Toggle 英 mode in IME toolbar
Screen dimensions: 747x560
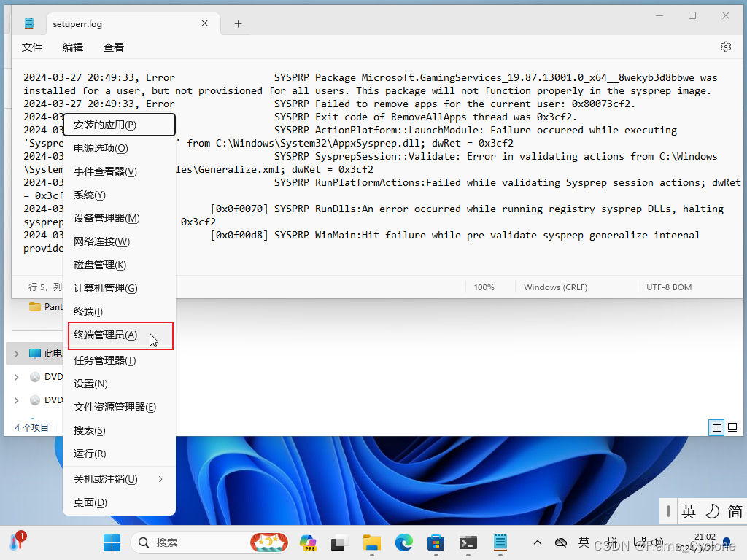click(x=688, y=511)
